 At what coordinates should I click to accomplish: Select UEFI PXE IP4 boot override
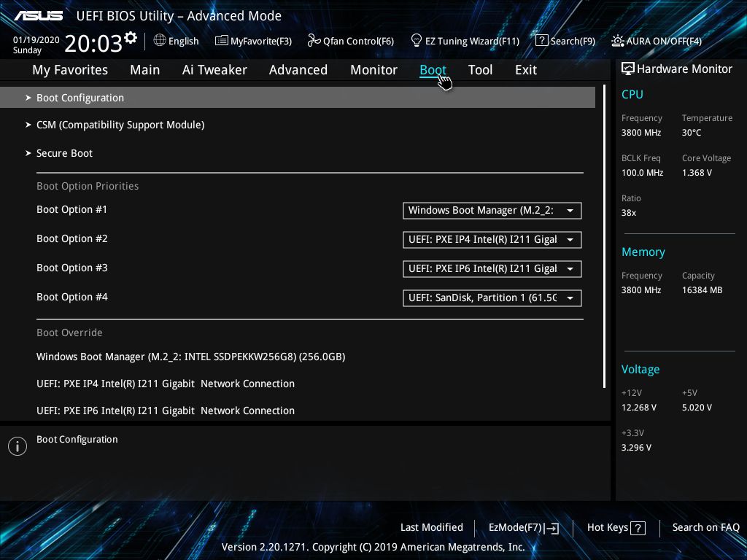click(166, 384)
